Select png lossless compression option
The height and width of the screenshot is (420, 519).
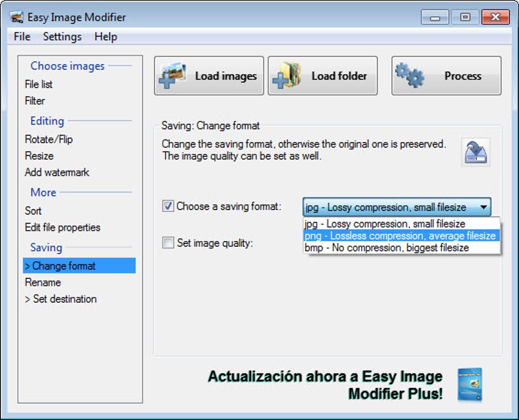tap(401, 236)
